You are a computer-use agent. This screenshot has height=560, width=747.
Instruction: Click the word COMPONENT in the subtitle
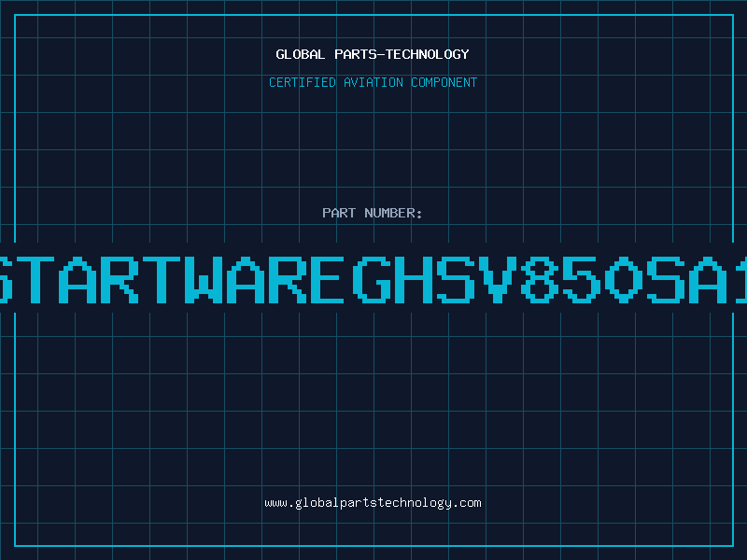[444, 82]
